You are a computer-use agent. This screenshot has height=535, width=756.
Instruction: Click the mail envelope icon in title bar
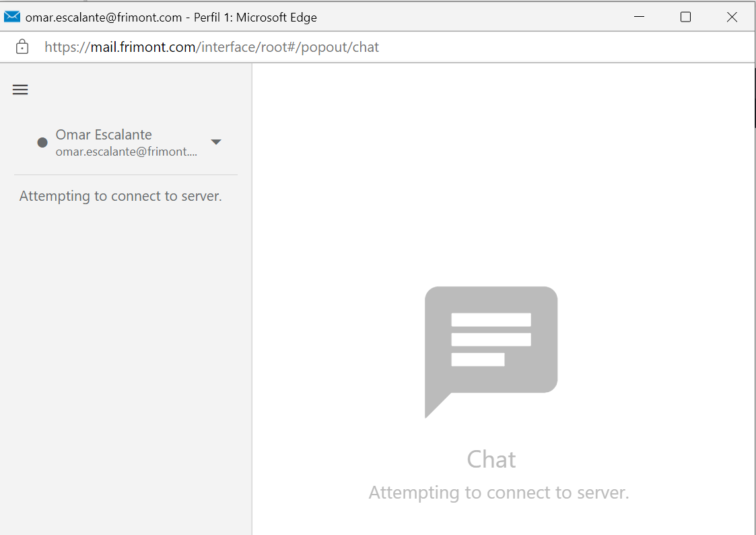[x=12, y=17]
